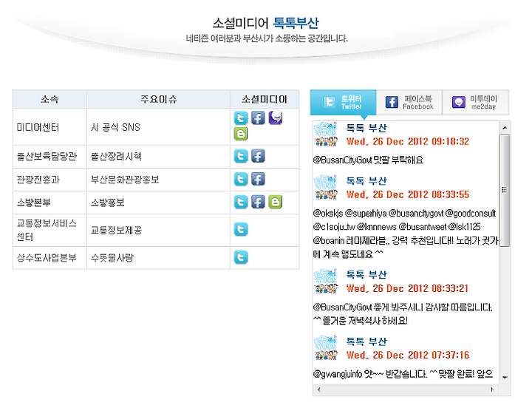The image size is (532, 408).
Task: Click horizontal scrollbar right arrow in feed
Action: [492, 390]
